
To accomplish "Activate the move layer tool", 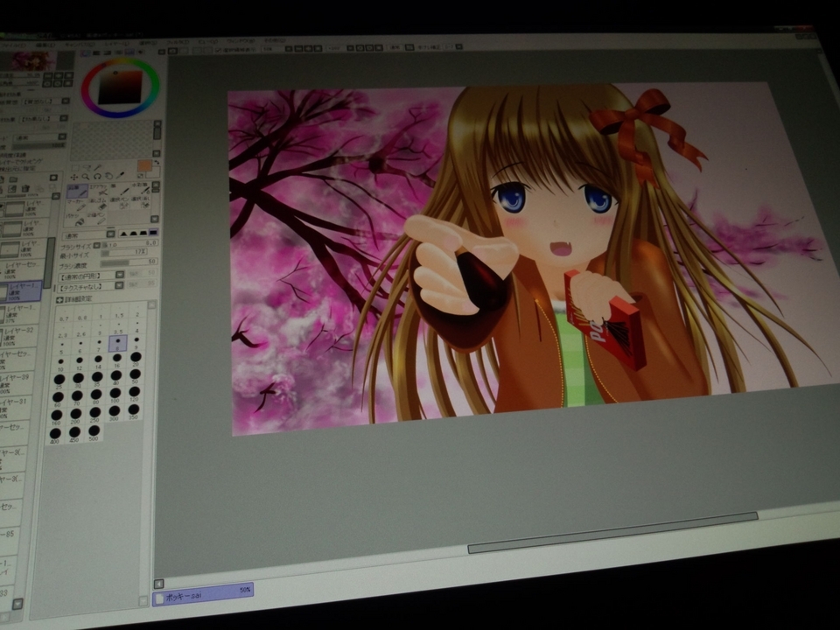I will [73, 178].
